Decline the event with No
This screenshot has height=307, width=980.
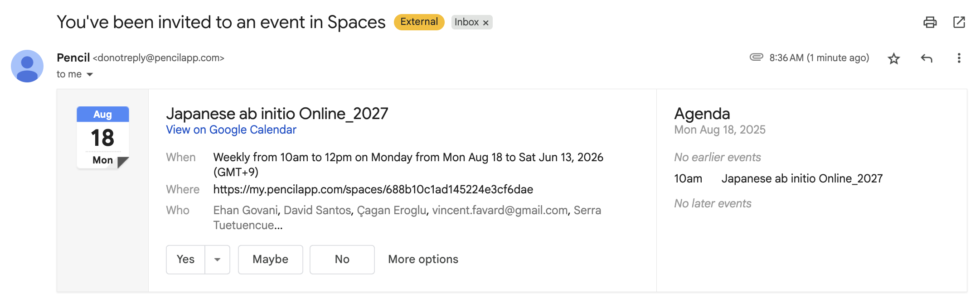click(342, 259)
